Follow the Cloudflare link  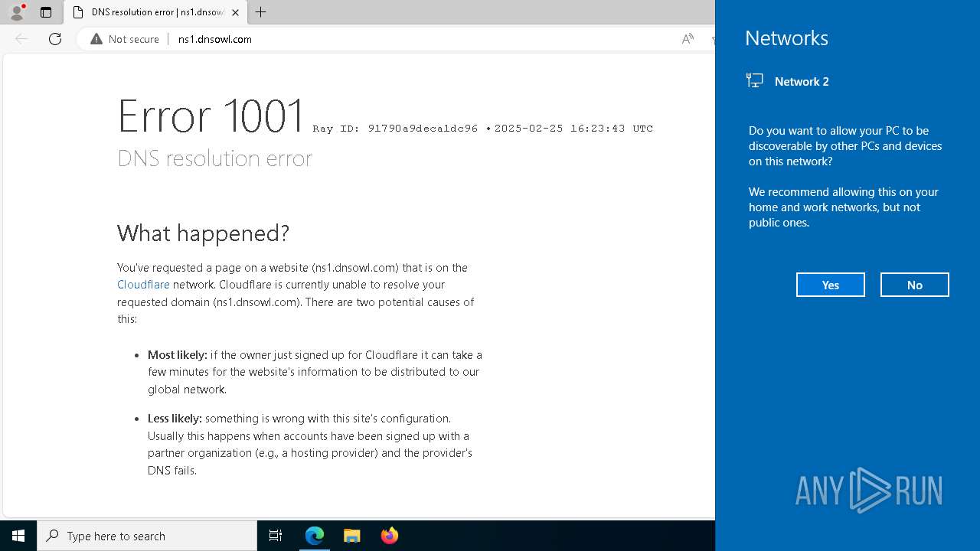143,285
